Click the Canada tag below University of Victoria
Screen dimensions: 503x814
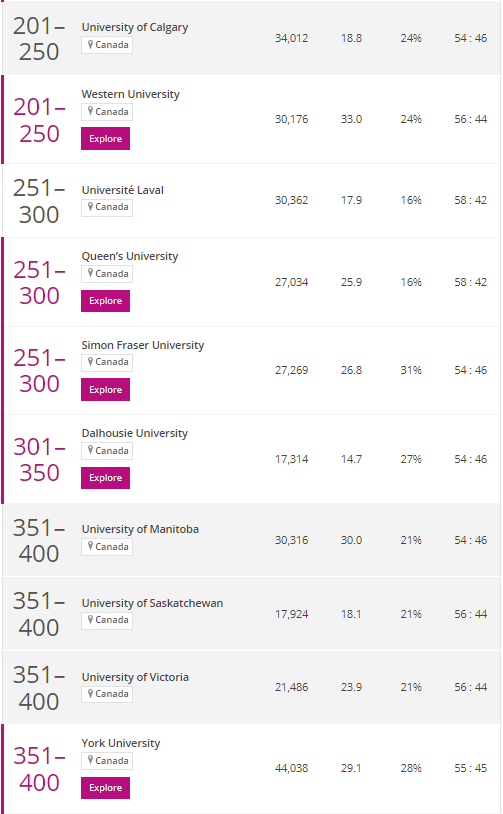107,694
